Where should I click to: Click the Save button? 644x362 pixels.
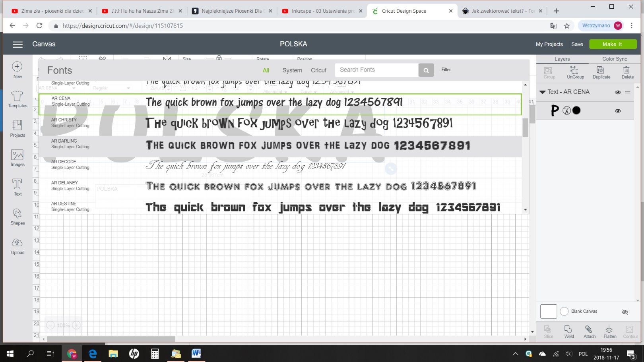(x=577, y=44)
